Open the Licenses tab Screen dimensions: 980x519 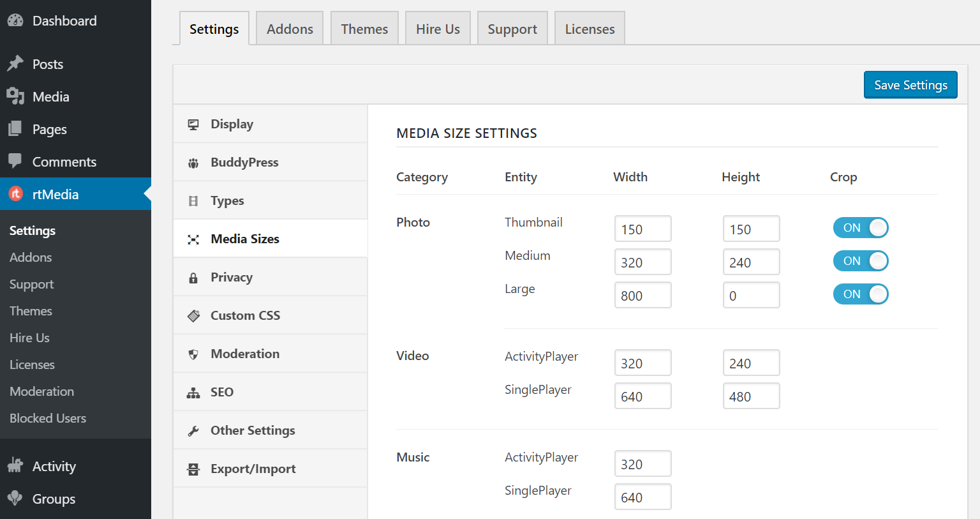[x=589, y=28]
